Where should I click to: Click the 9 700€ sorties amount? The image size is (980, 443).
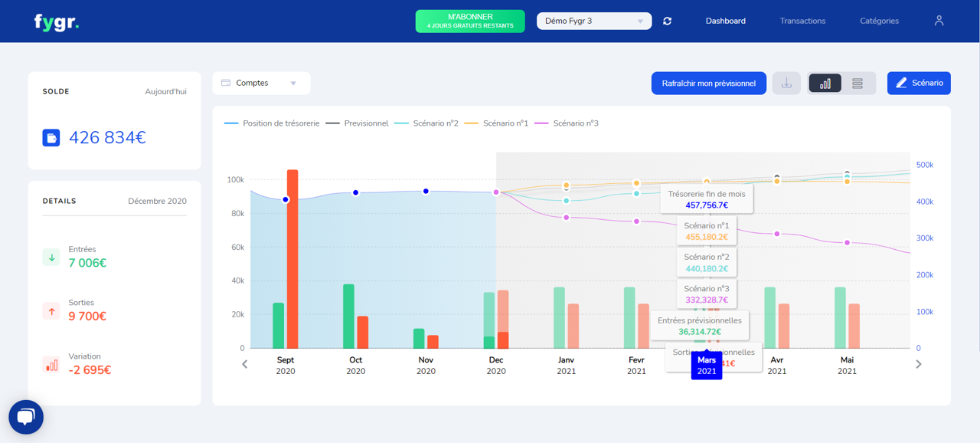(87, 316)
